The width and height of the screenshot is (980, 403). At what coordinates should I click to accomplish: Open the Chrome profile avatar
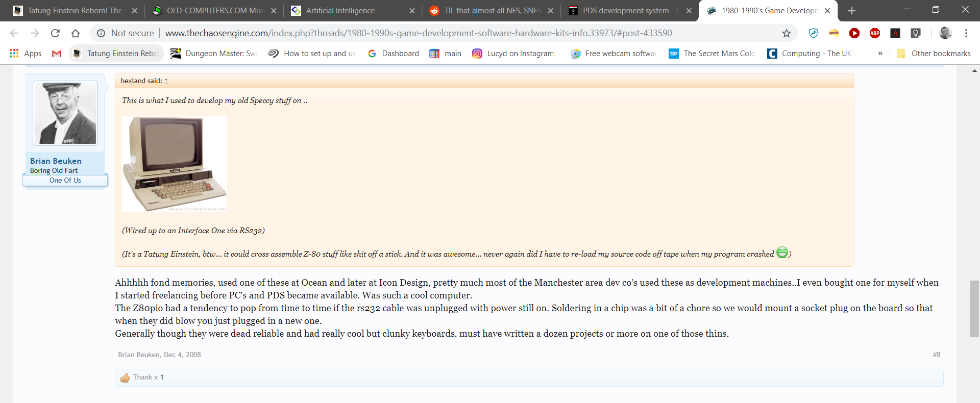coord(945,33)
